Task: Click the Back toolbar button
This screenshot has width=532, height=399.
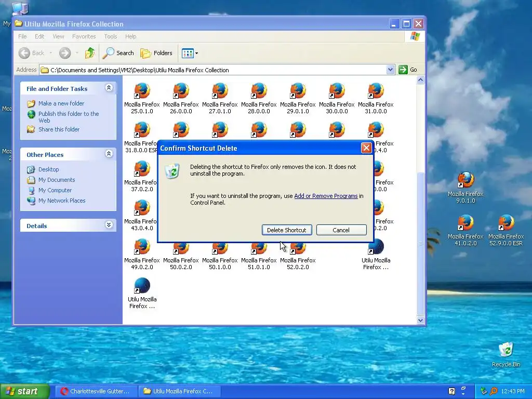Action: pos(32,53)
